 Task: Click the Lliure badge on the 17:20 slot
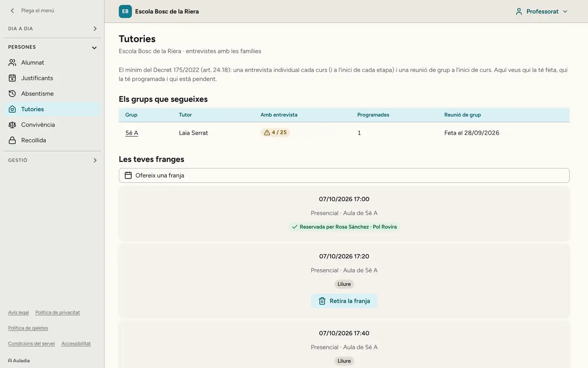click(x=344, y=284)
